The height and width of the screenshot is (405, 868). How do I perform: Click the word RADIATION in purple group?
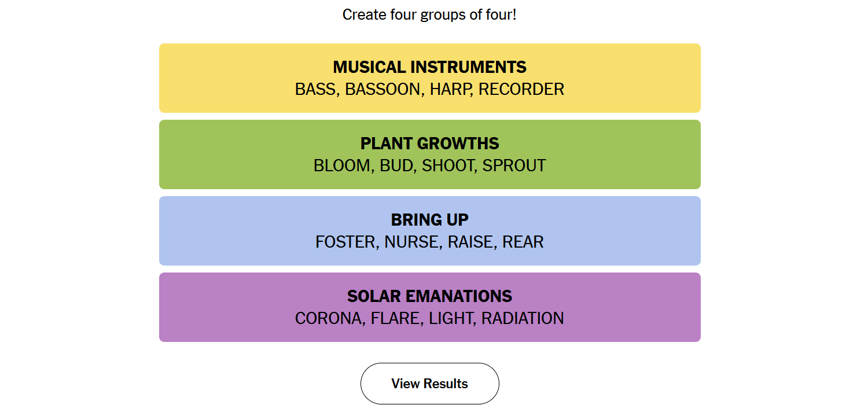(523, 318)
